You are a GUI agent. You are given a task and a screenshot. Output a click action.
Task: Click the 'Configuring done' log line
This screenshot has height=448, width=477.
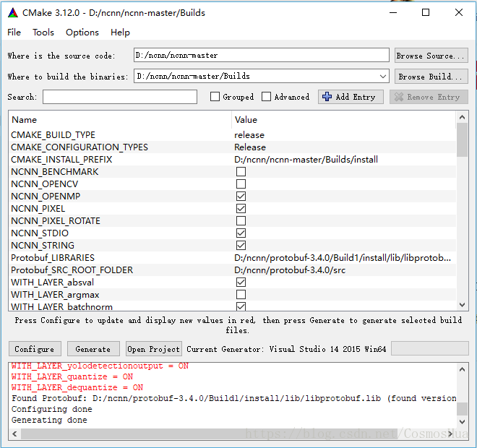point(52,409)
